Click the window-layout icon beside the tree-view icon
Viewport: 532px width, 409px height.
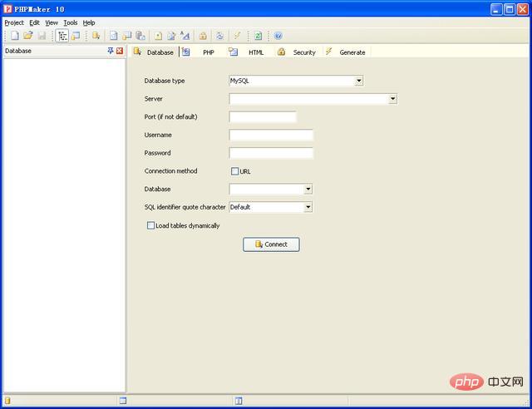(76, 36)
